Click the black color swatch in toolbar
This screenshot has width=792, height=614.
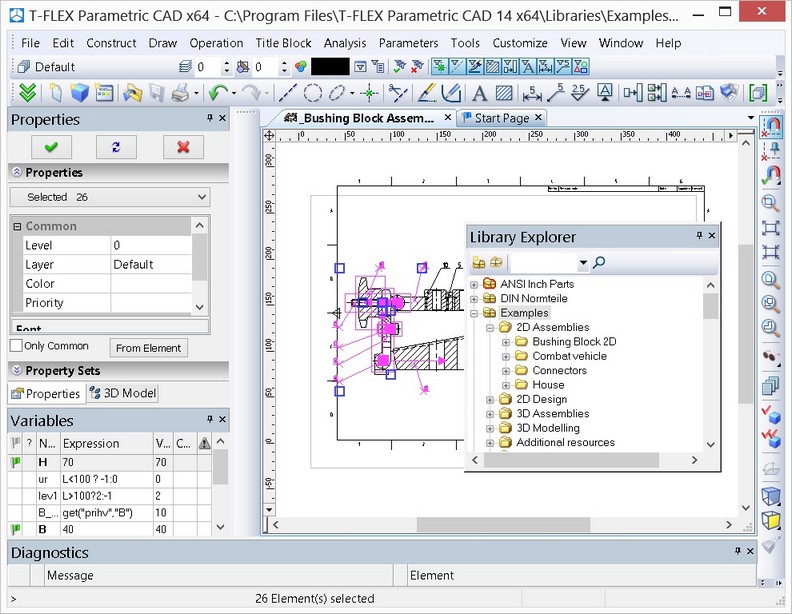[330, 67]
